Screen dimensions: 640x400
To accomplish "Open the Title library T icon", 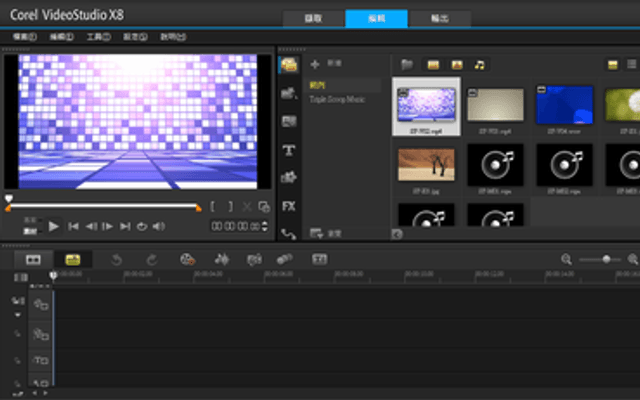I will [289, 150].
